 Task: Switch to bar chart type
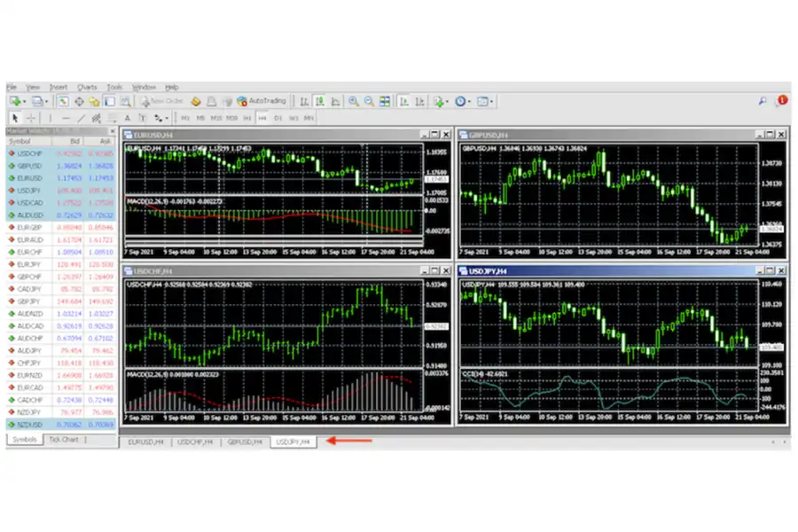click(304, 101)
